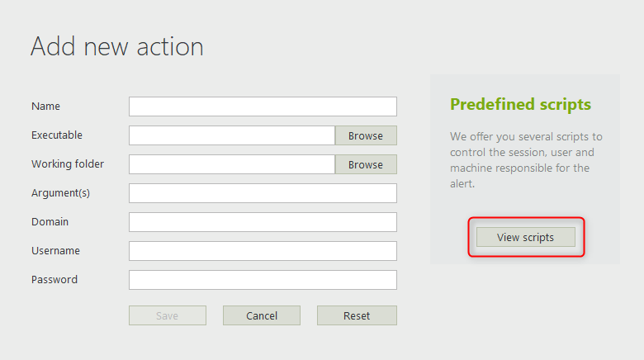Viewport: 644px width, 360px height.
Task: Click the Password label text
Action: 54,280
